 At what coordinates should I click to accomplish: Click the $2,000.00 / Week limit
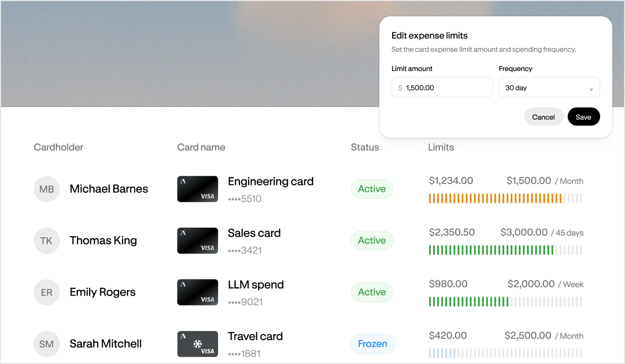coord(546,284)
